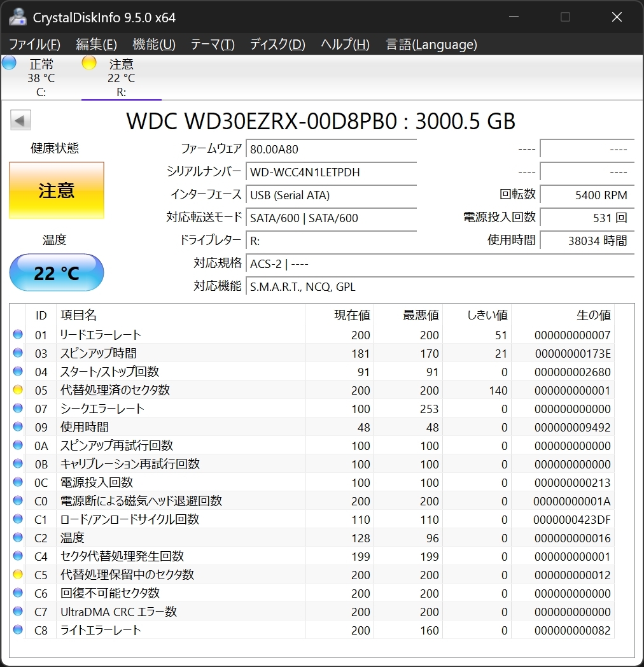Click status dot for C0 電源断による磁気ヘッド退避回数

[18, 500]
